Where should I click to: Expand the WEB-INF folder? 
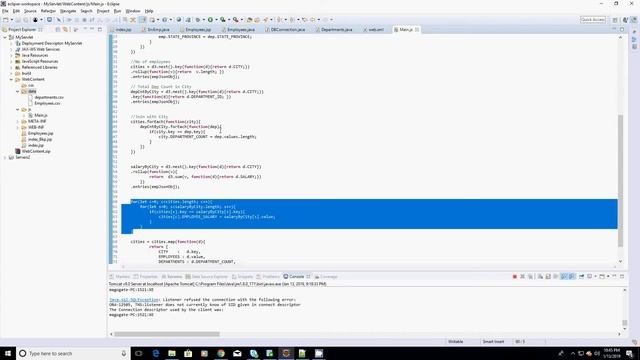[18, 127]
